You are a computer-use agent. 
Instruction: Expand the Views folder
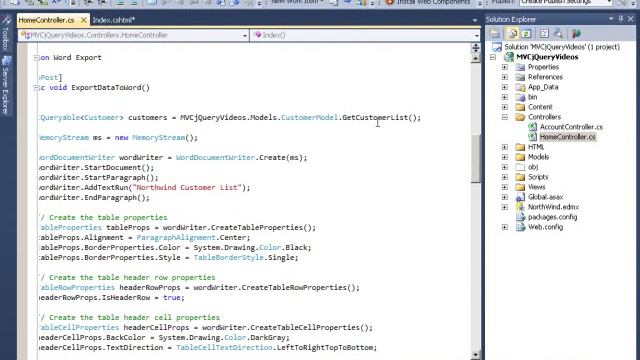point(505,187)
